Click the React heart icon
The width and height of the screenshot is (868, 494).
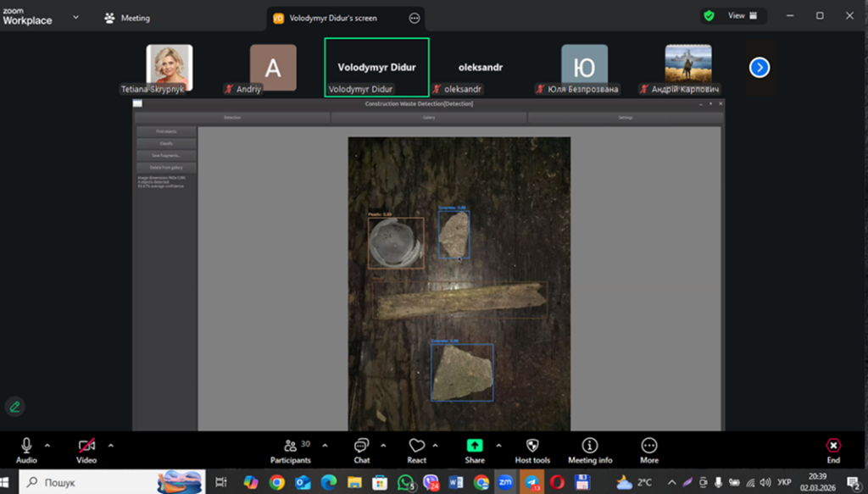(416, 446)
